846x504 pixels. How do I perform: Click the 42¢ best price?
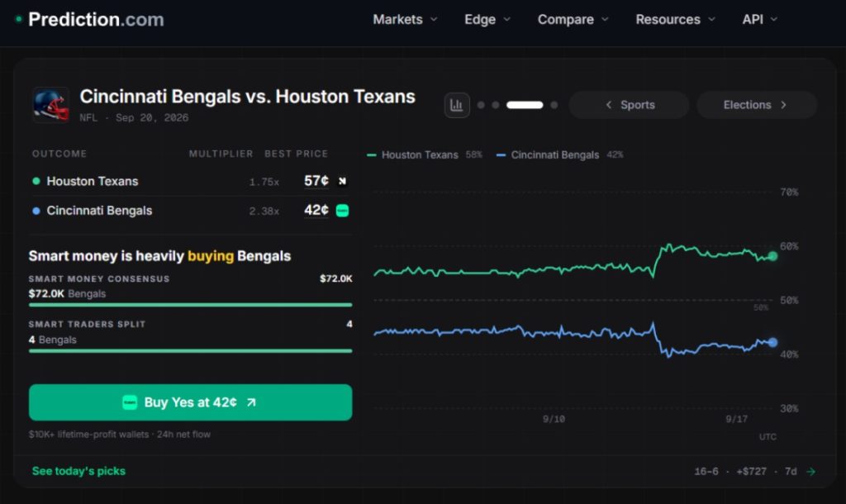click(x=316, y=210)
